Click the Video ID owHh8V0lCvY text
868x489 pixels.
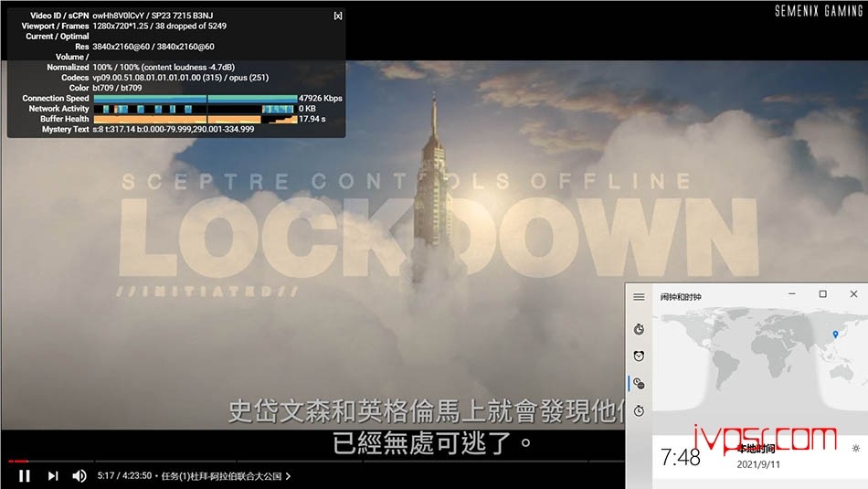[118, 16]
